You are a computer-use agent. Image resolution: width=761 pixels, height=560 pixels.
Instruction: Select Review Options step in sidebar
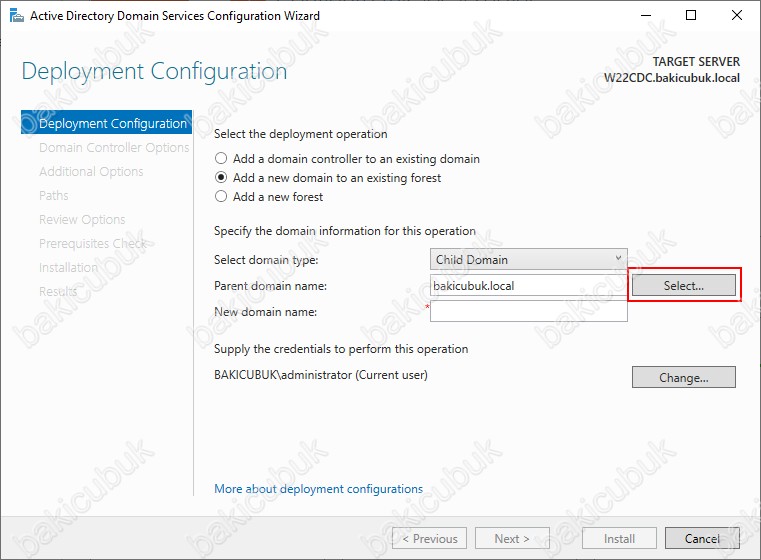click(x=82, y=219)
